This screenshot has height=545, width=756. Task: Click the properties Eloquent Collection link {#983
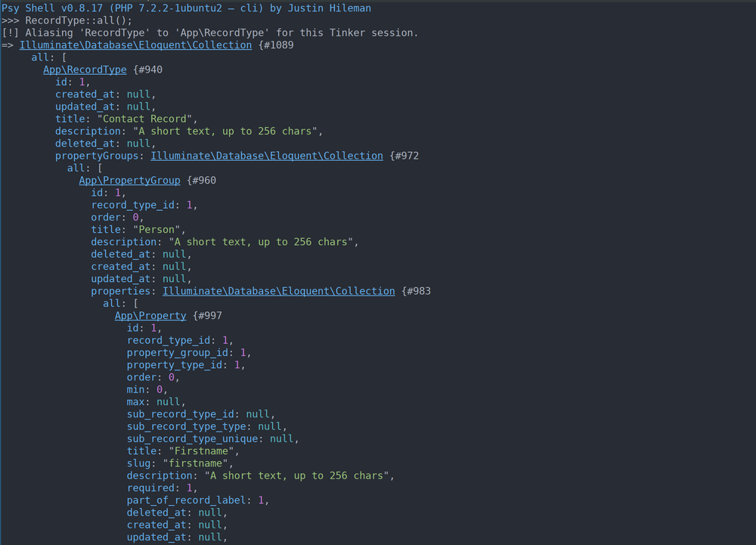(x=279, y=291)
